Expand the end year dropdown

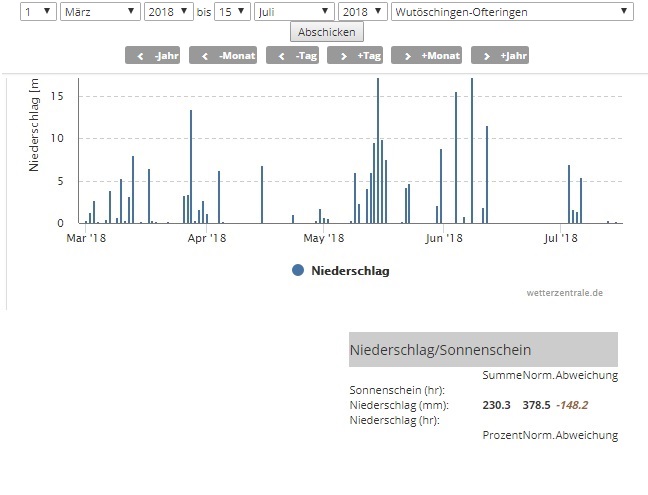361,11
